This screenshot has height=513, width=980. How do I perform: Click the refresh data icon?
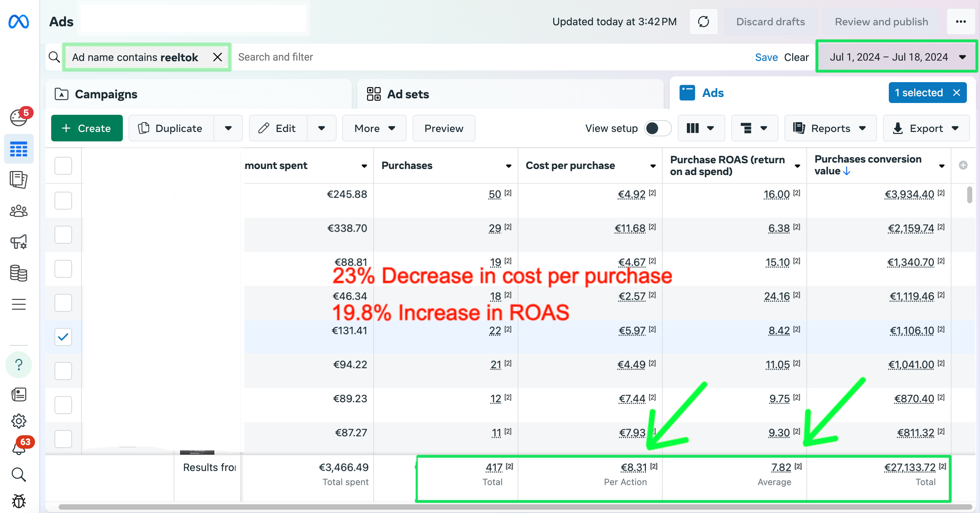pyautogui.click(x=703, y=22)
